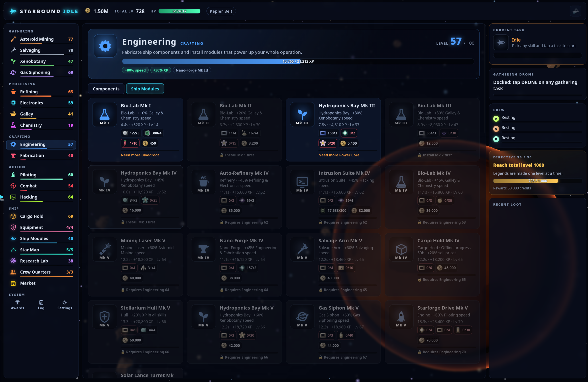Switch to the Components tab
The width and height of the screenshot is (588, 382).
[106, 89]
